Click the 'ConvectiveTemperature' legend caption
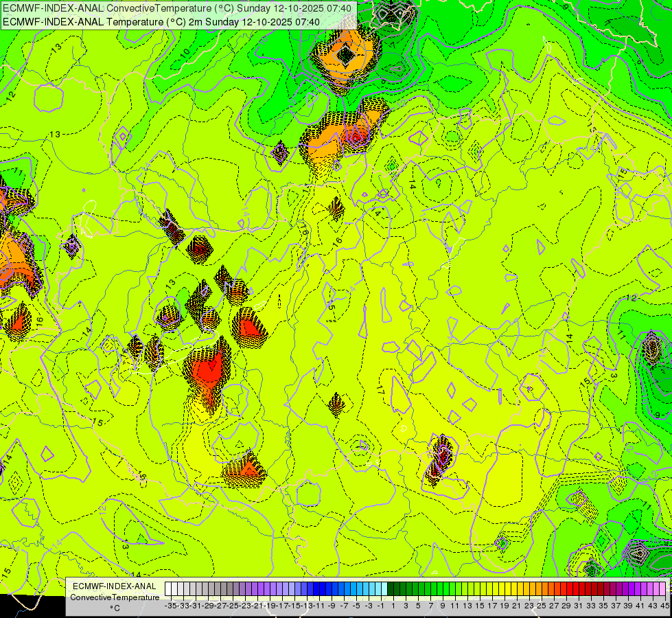The height and width of the screenshot is (618, 672). tap(115, 597)
